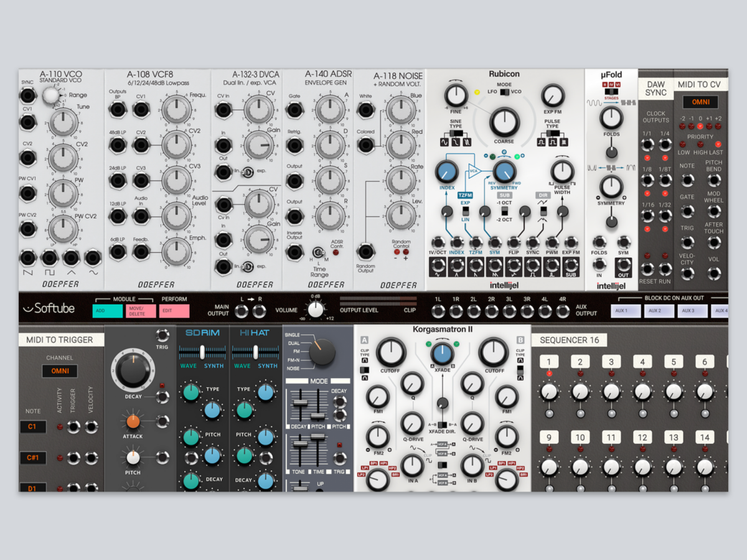747x560 pixels.
Task: Toggle the LFO/VCO mode switch on Rubicon
Action: 504,92
